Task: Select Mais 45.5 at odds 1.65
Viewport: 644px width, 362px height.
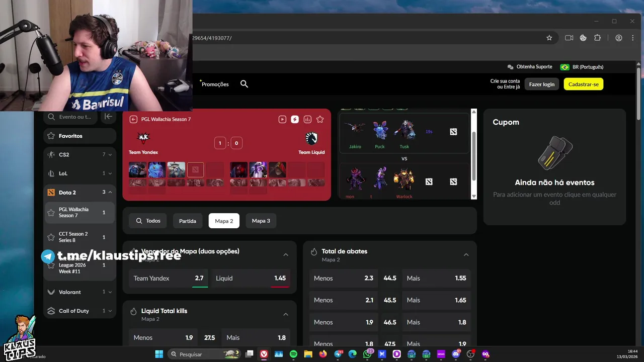Action: tap(436, 300)
